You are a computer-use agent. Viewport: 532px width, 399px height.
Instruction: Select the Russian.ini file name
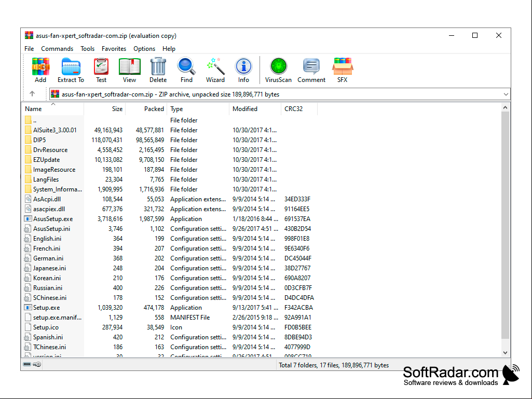(48, 288)
